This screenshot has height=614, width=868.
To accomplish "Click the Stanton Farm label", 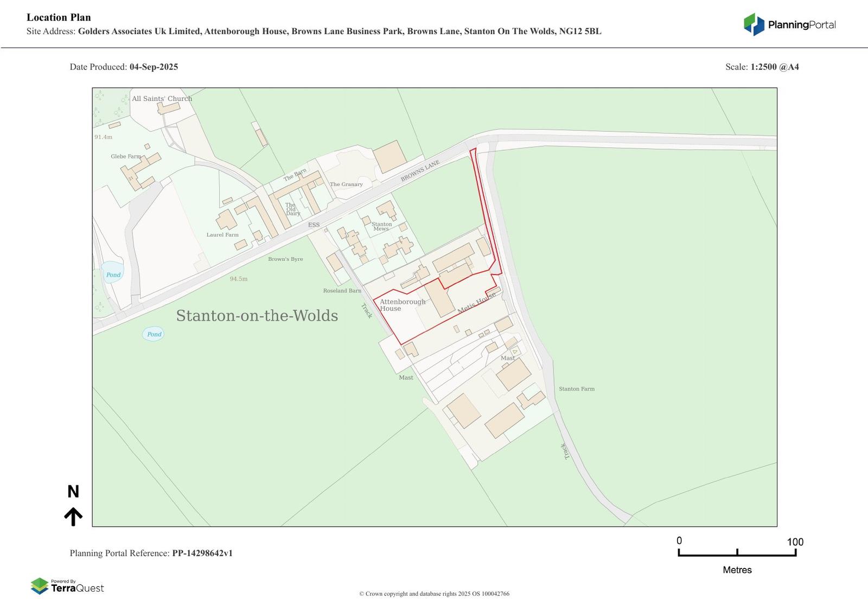I will click(577, 389).
